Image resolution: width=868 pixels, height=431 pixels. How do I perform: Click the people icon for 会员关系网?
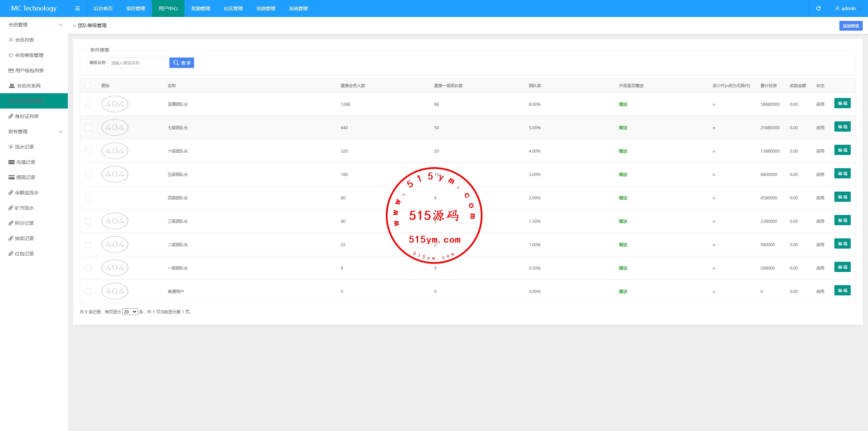[x=12, y=86]
